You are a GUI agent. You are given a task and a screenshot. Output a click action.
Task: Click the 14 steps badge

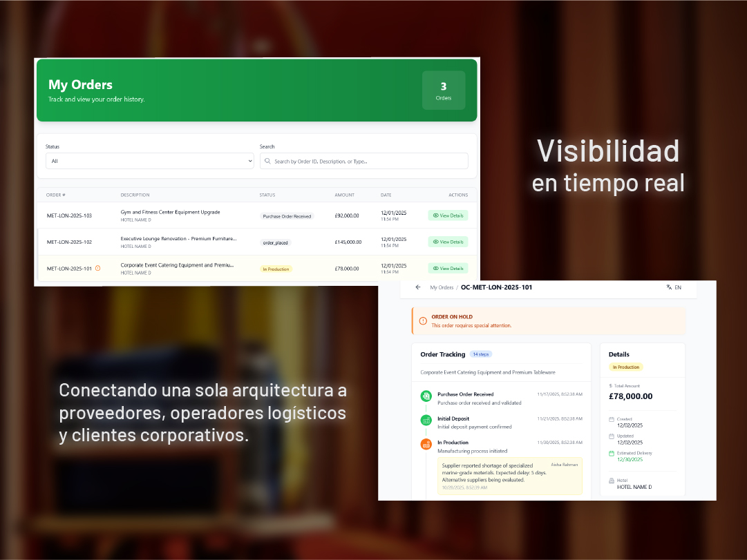(x=480, y=354)
